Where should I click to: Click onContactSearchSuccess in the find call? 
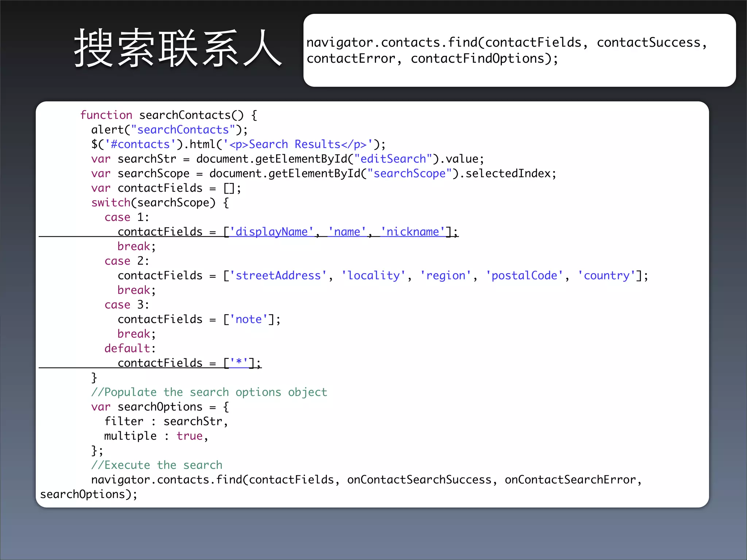click(x=419, y=480)
